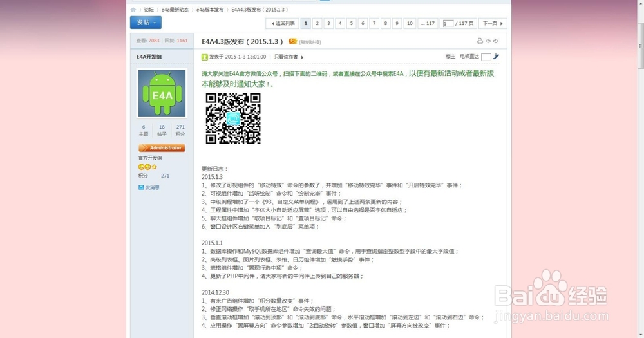Open the e4a版本发布 breadcrumb
The width and height of the screenshot is (644, 338).
210,10
